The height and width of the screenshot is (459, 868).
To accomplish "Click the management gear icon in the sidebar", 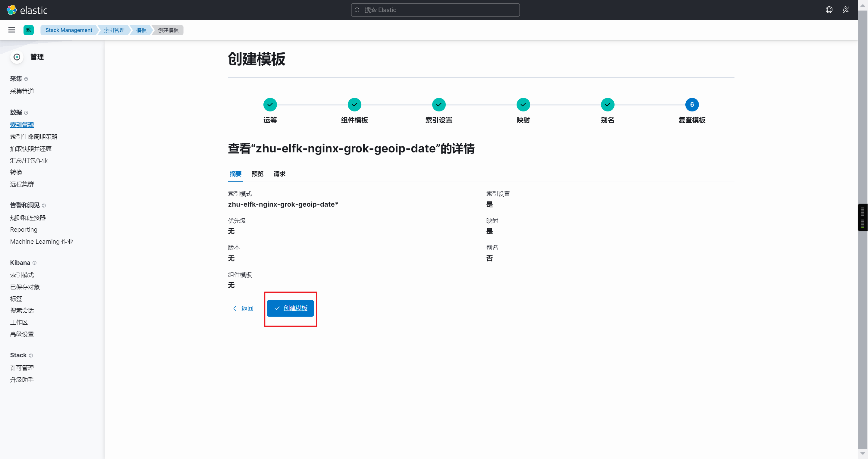I will coord(17,57).
